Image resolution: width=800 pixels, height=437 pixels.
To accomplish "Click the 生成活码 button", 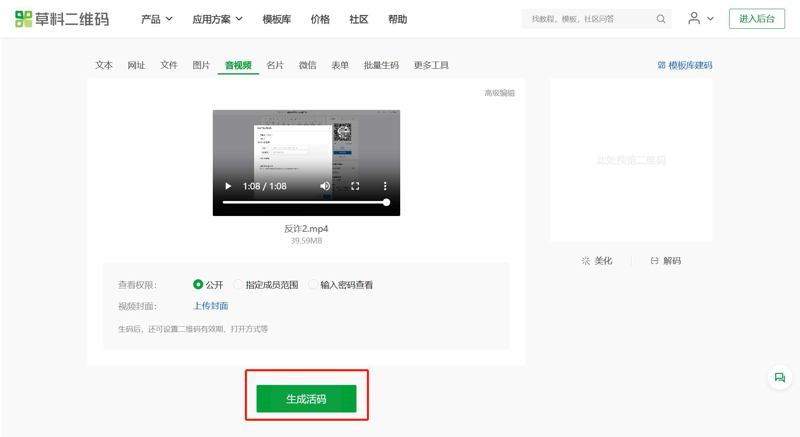I will point(306,399).
